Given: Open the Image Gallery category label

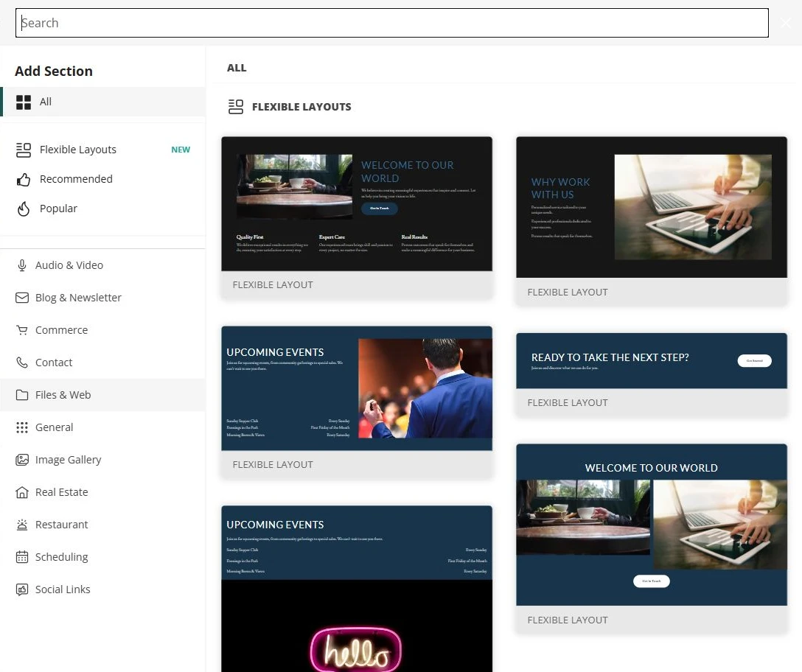Looking at the screenshot, I should pyautogui.click(x=68, y=460).
